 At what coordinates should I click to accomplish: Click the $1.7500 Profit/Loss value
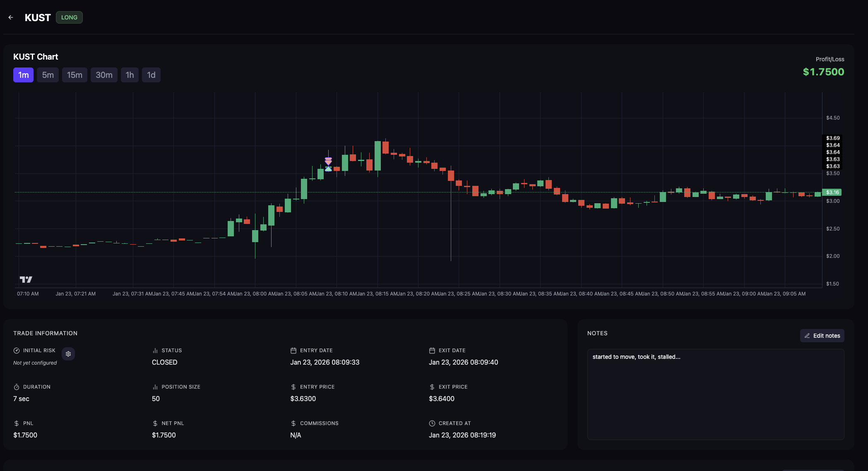(823, 72)
